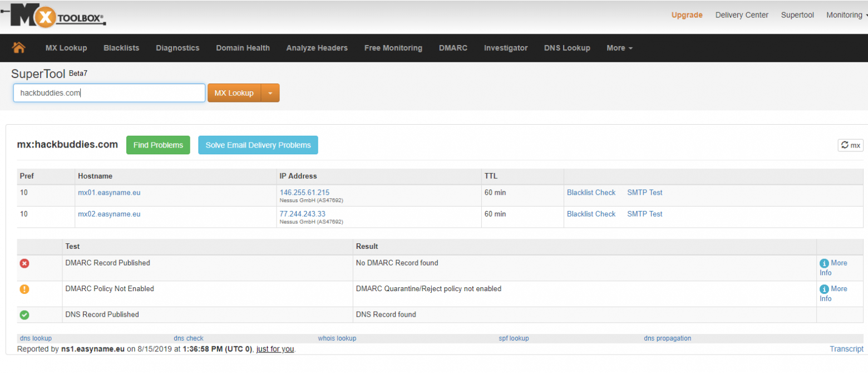Image resolution: width=868 pixels, height=373 pixels.
Task: Click the Find Problems button
Action: click(x=158, y=145)
